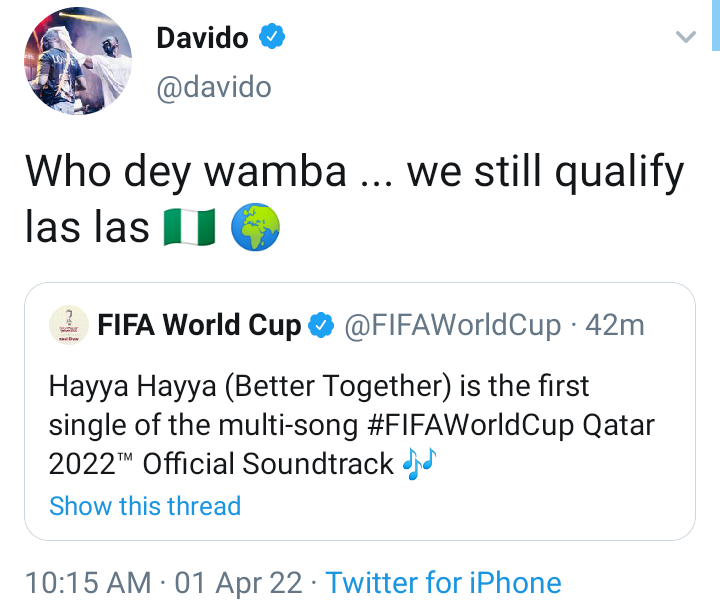Open FIFA World Cup account avatar
The image size is (720, 605).
pos(68,325)
